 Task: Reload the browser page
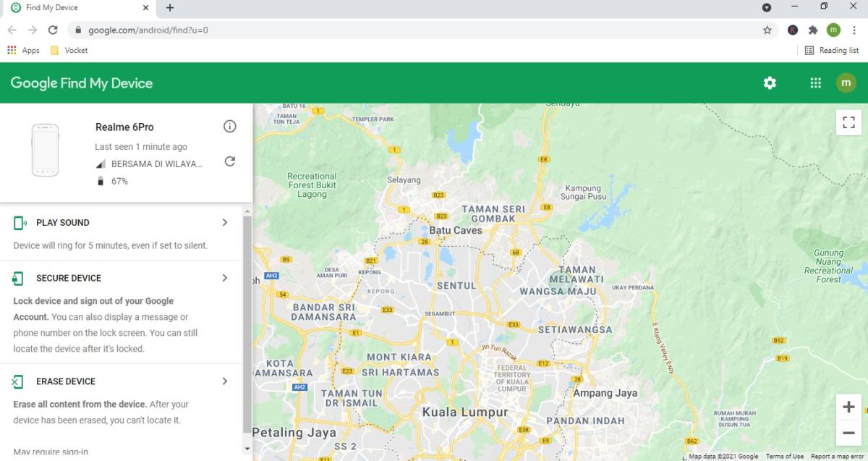(x=52, y=30)
